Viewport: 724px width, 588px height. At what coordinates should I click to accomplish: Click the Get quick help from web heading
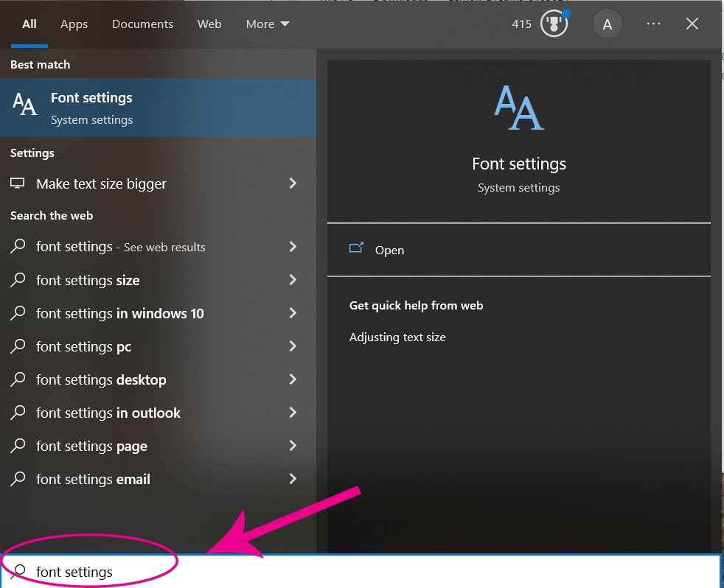[416, 306]
